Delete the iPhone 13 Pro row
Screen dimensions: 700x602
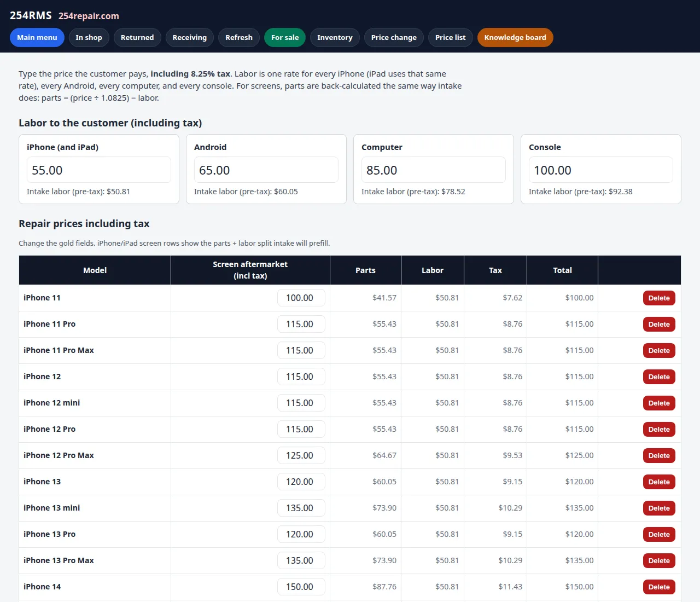pyautogui.click(x=659, y=534)
